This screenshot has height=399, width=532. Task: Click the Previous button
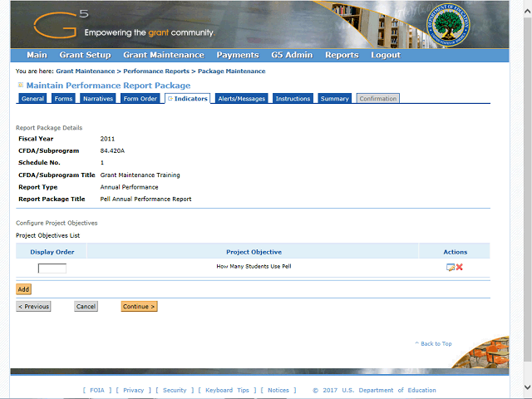tap(33, 307)
